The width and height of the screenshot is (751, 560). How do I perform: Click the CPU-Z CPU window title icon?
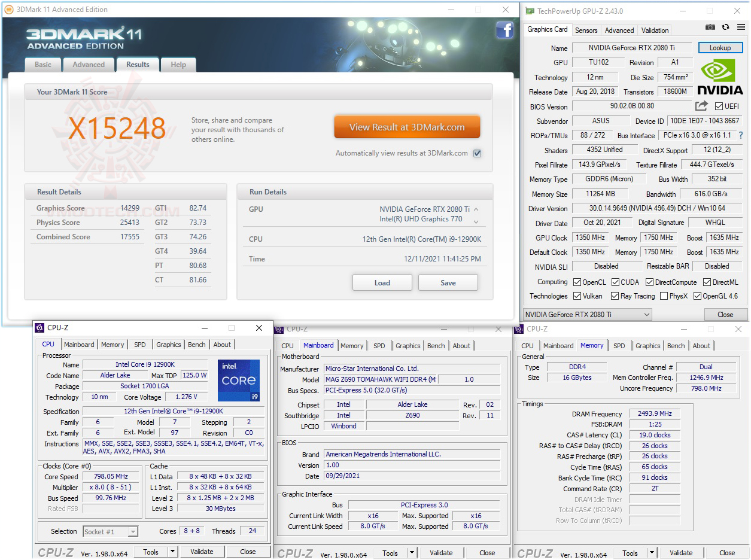[40, 328]
